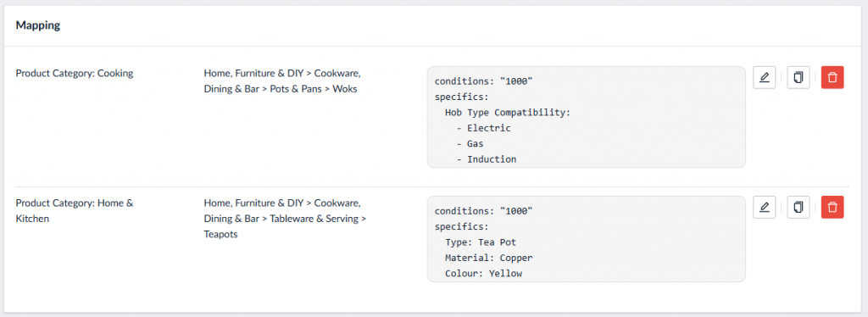Select the Product Category: Home & Kitchen label
Viewport: 868px width, 317px height.
[75, 211]
